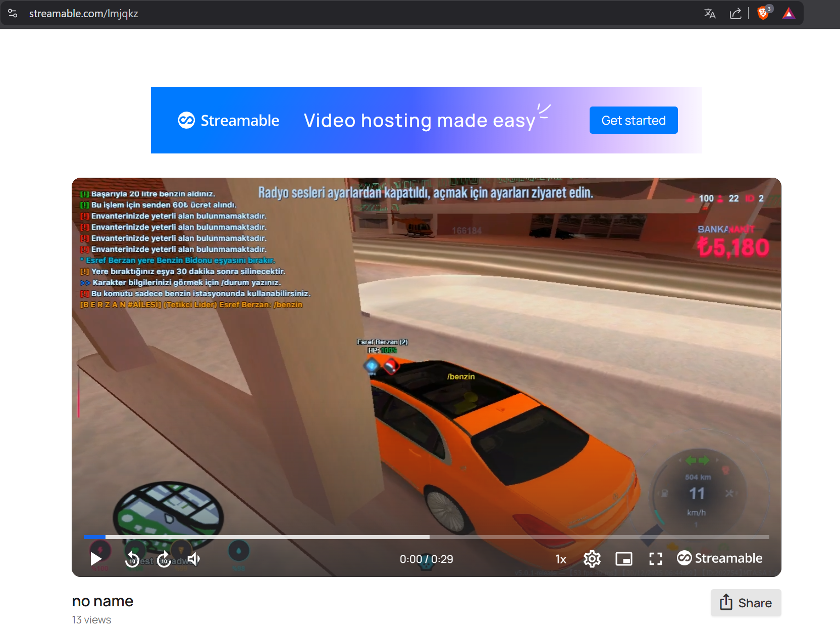
Task: Open browser translate page icon
Action: point(710,14)
